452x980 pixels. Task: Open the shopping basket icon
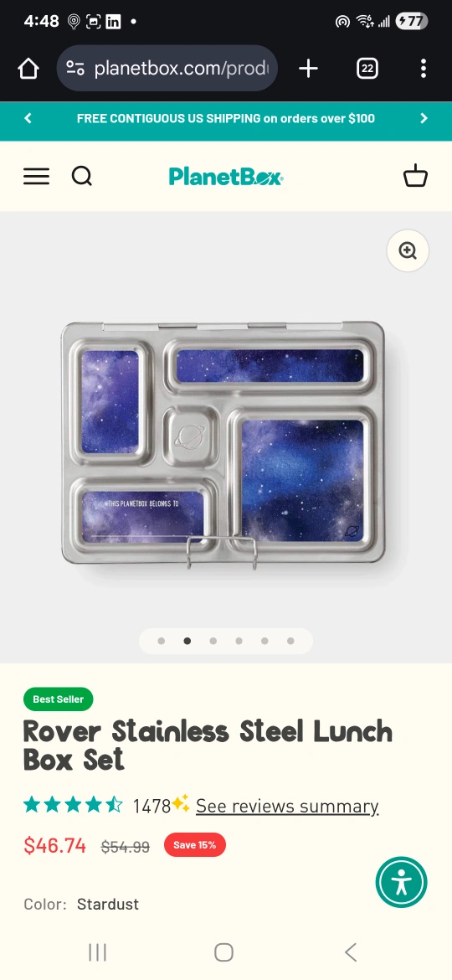coord(415,176)
